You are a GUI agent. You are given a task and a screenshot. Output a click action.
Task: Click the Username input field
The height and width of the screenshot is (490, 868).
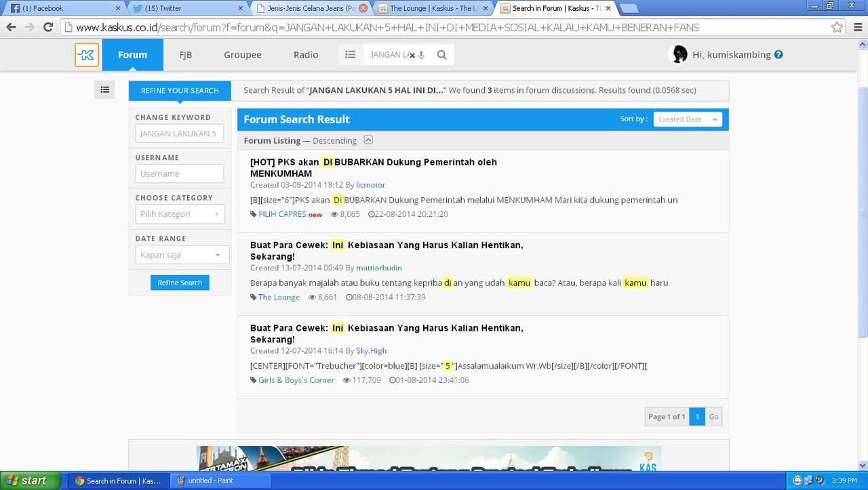[x=179, y=173]
